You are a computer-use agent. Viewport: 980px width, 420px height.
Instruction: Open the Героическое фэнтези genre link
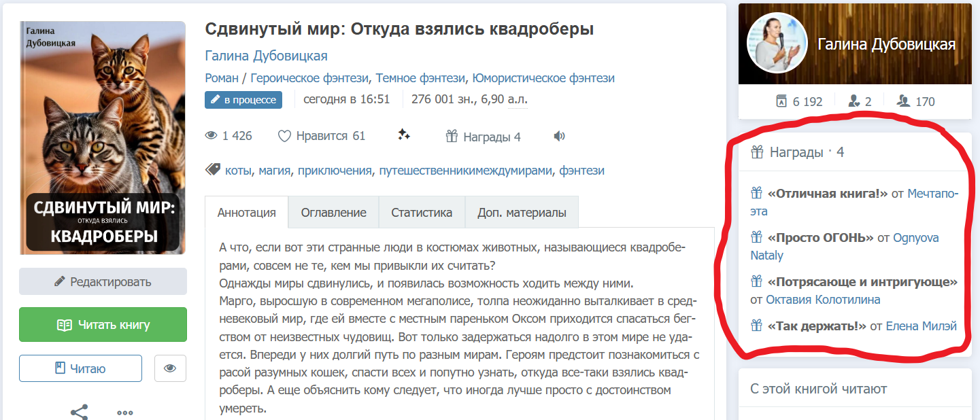pos(309,78)
